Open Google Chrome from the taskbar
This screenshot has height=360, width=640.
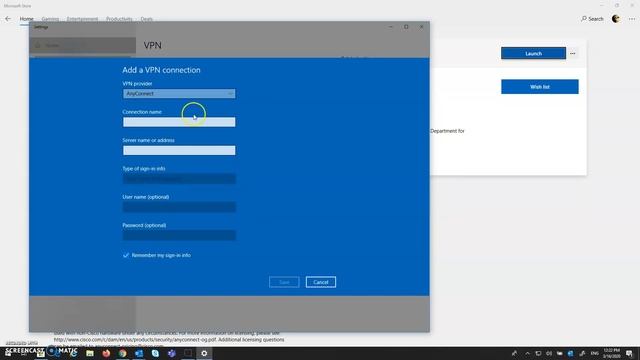coord(122,353)
